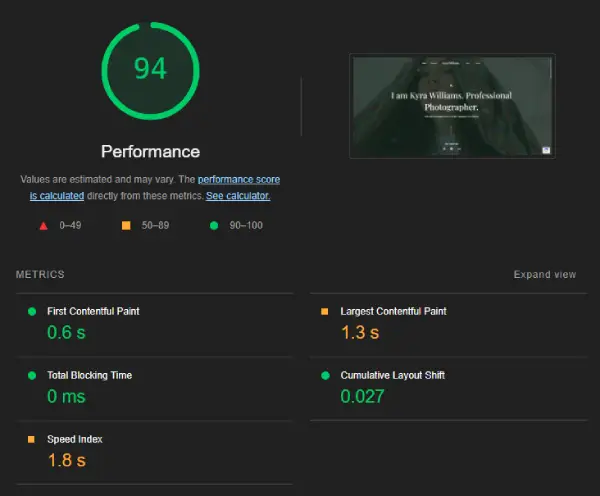Image resolution: width=600 pixels, height=496 pixels.
Task: Click the 1.3 s metric value
Action: click(x=360, y=332)
